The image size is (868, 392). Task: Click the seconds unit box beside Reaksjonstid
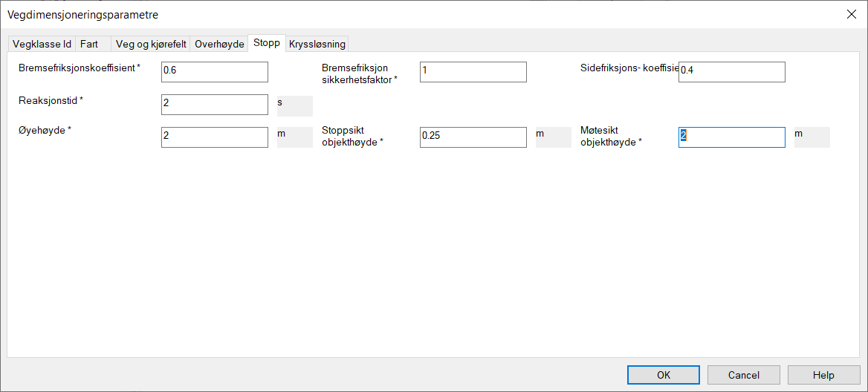point(294,105)
